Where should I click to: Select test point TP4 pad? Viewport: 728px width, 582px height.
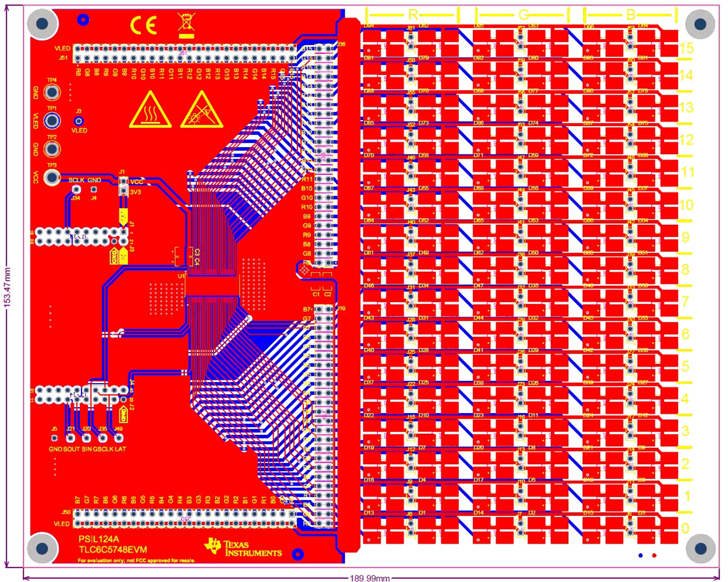tap(52, 92)
